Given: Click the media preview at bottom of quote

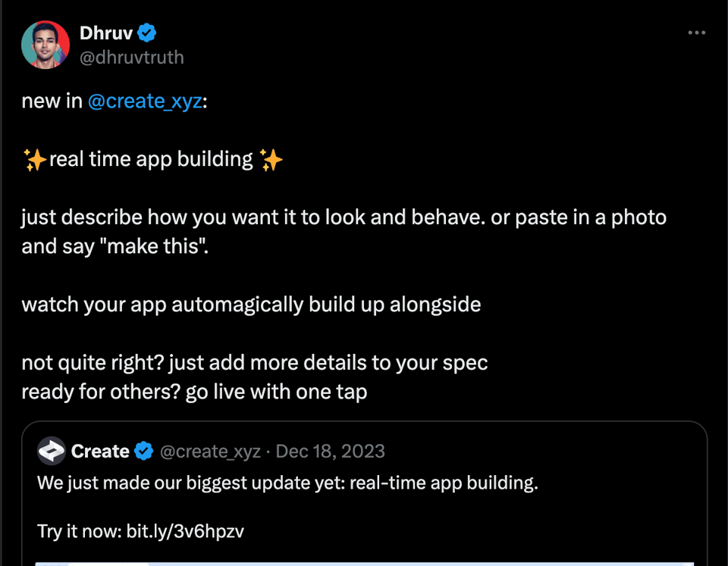Looking at the screenshot, I should [x=365, y=564].
